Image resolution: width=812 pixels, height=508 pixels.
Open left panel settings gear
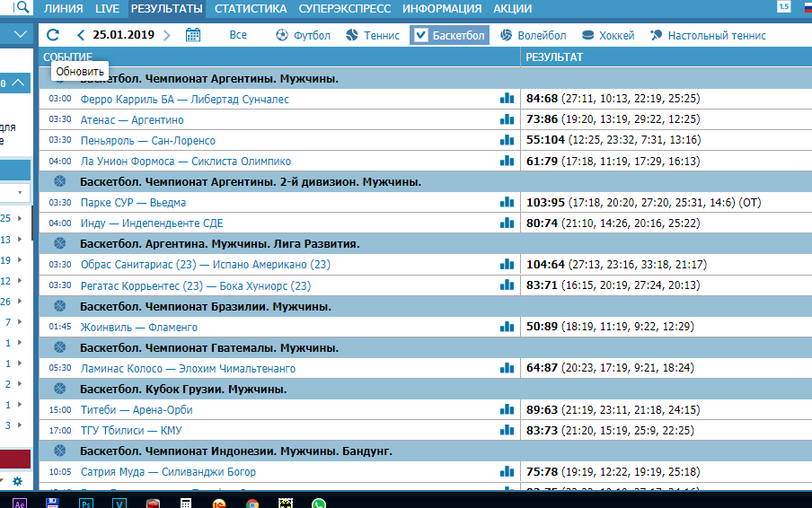point(17,481)
